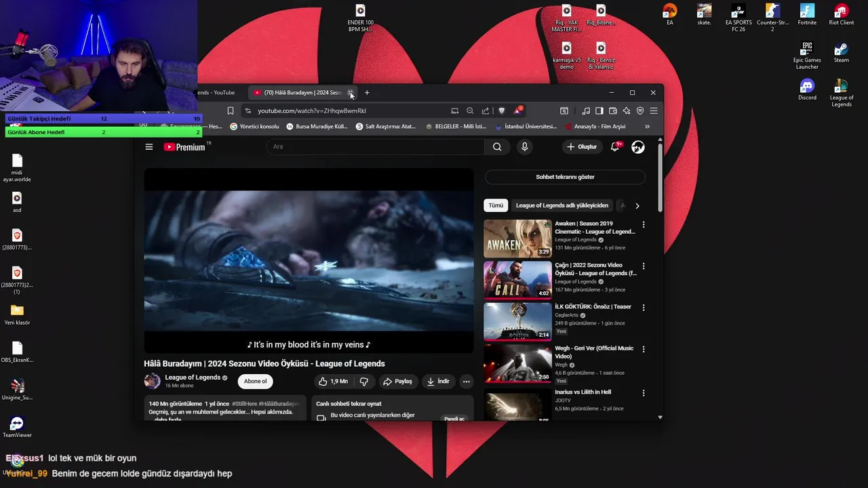868x488 pixels.
Task: Show more bookmarks with the chevron
Action: click(x=647, y=127)
